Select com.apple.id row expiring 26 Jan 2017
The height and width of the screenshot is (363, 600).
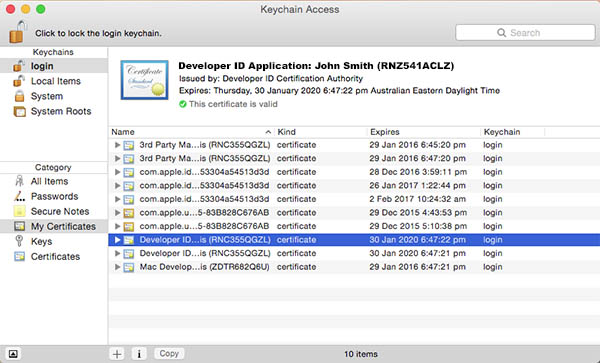pos(354,186)
